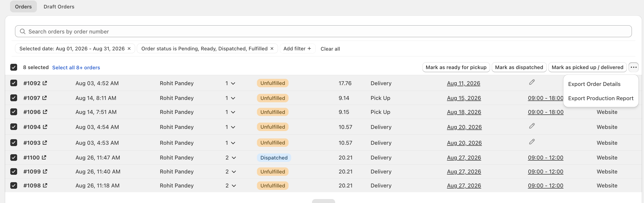Click the Unfulfilled badge on order #1092
Image resolution: width=644 pixels, height=203 pixels.
pyautogui.click(x=273, y=83)
